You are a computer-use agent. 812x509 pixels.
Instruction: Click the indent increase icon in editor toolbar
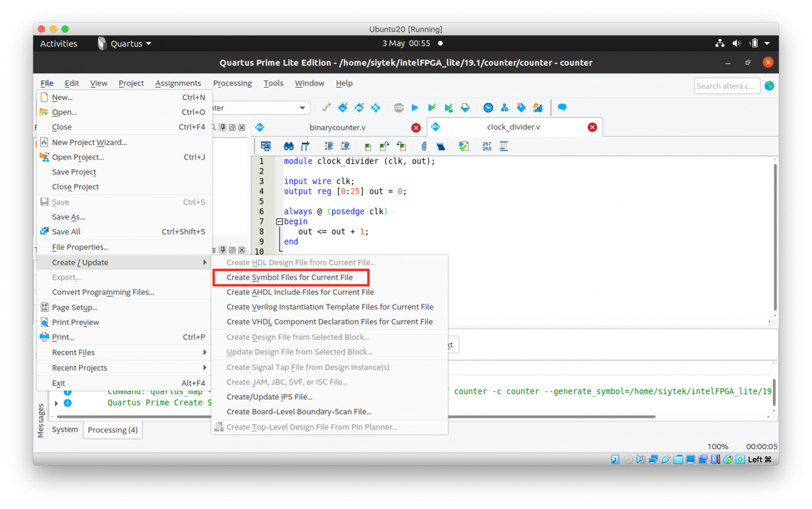[x=328, y=146]
